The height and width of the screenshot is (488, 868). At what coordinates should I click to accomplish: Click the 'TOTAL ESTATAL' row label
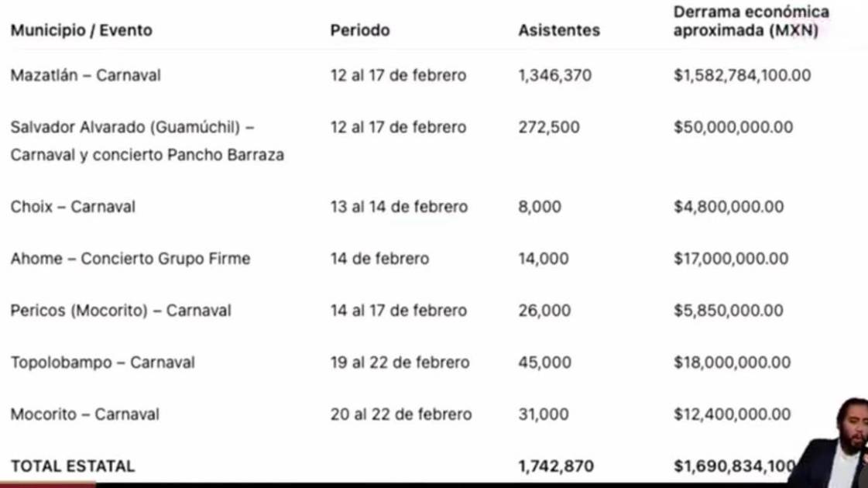73,466
